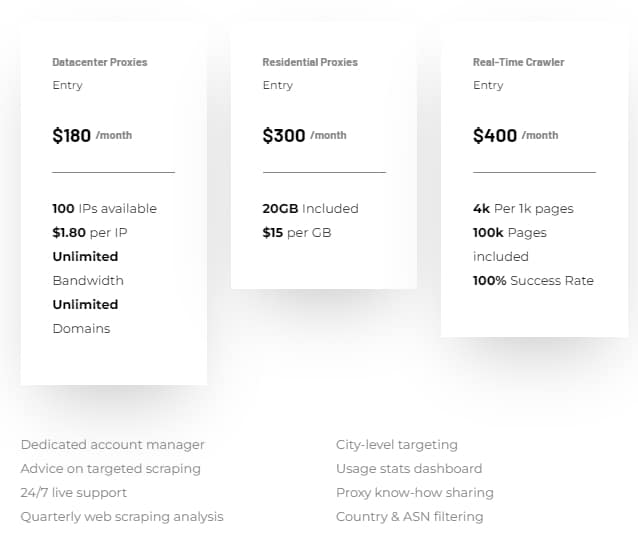Click Quarterly web scraping analysis item
The image size is (638, 538).
coord(122,517)
